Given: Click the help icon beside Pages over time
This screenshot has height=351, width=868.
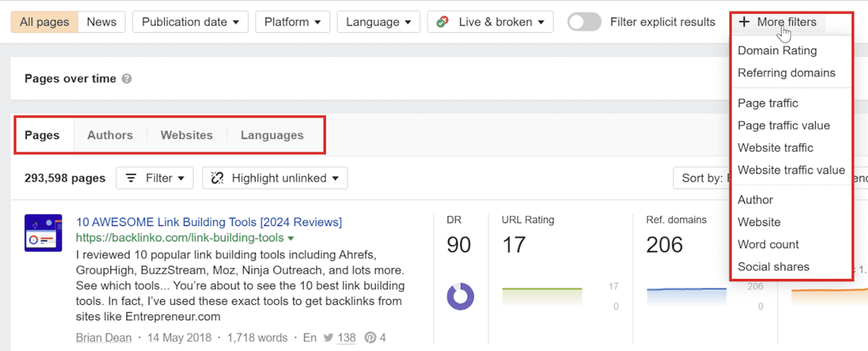Looking at the screenshot, I should coord(127,79).
